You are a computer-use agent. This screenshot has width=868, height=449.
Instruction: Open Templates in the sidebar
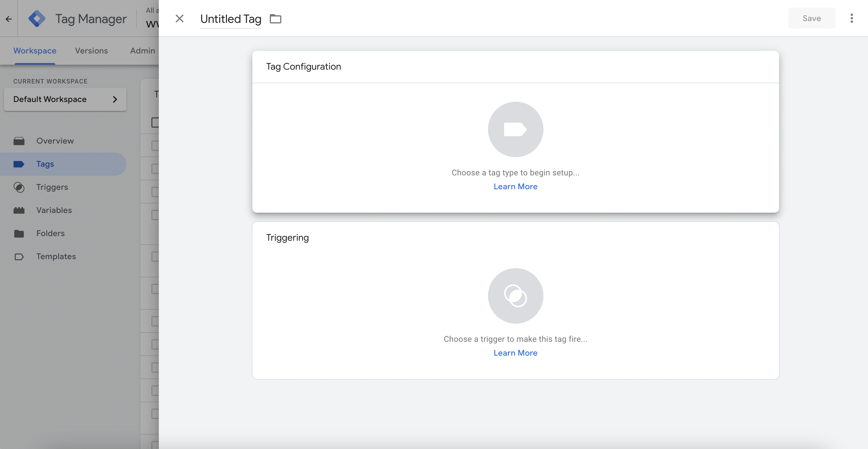(x=56, y=257)
